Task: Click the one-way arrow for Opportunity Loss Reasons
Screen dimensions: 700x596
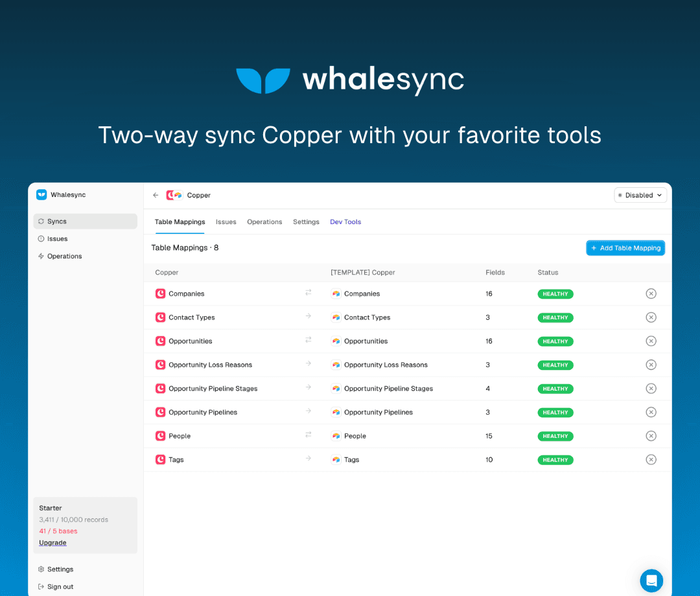Action: pyautogui.click(x=308, y=363)
